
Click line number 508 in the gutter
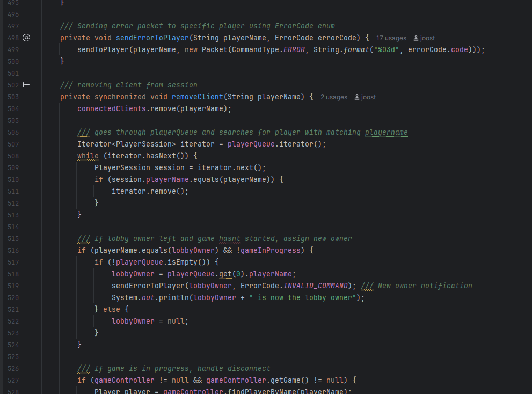pos(12,156)
